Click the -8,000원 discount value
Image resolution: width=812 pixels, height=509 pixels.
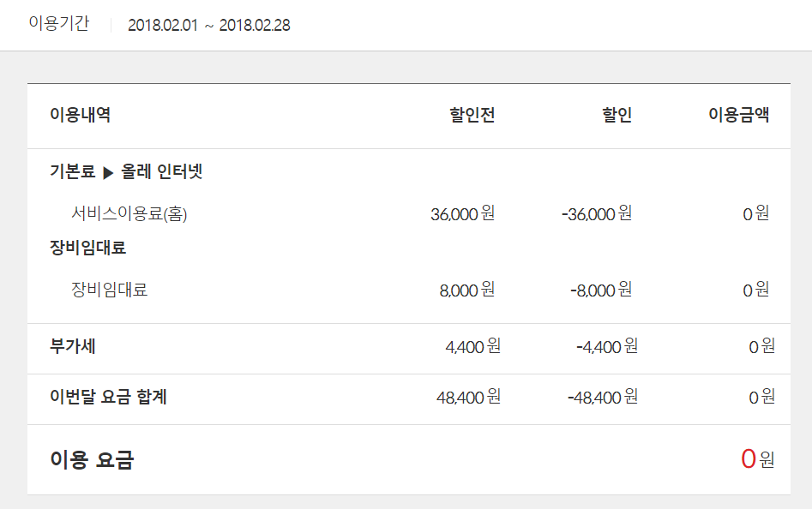600,290
